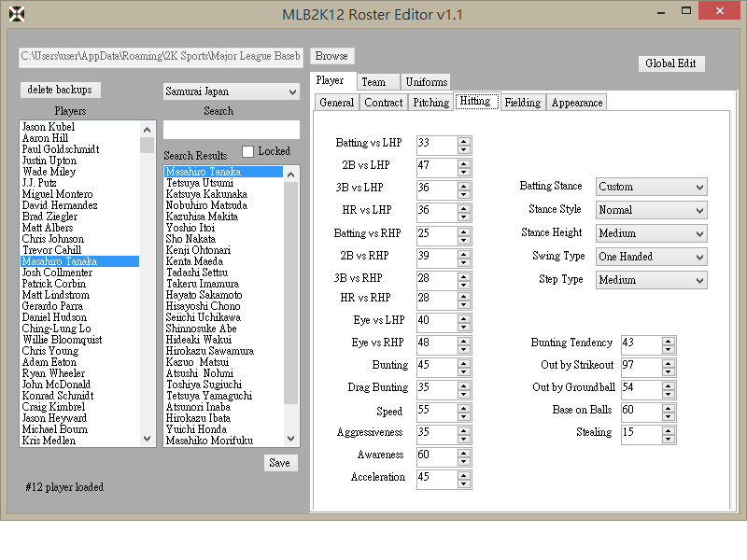
Task: Decrease the Aggressiveness value
Action: pos(463,439)
